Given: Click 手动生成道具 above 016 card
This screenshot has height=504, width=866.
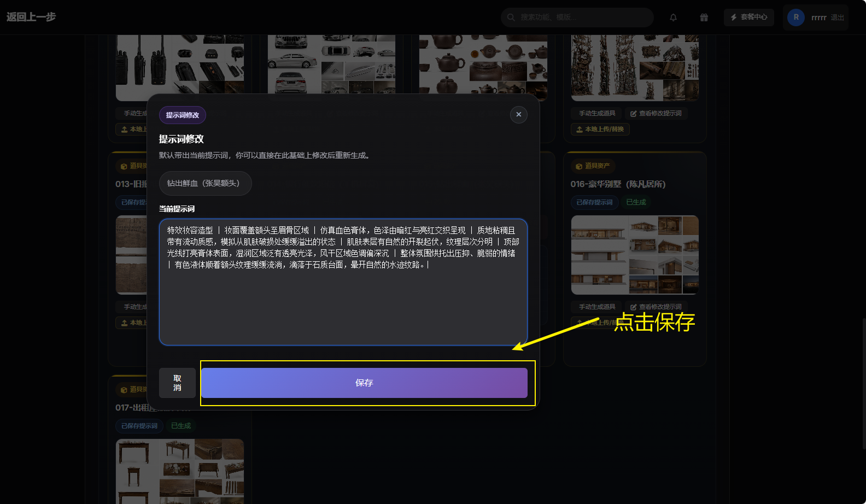Looking at the screenshot, I should click(x=597, y=114).
